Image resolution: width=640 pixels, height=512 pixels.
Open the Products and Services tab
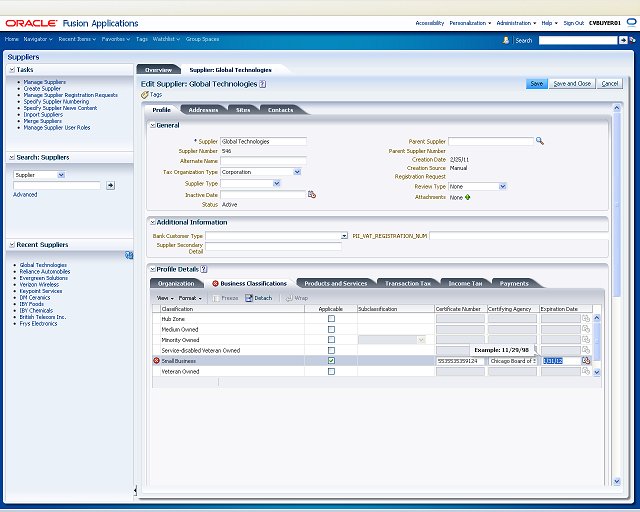pos(336,283)
